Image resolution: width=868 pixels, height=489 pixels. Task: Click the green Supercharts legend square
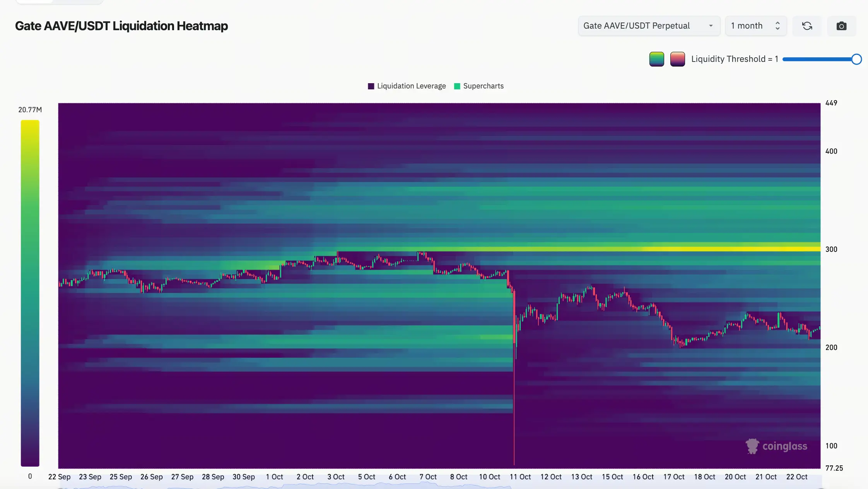[457, 86]
